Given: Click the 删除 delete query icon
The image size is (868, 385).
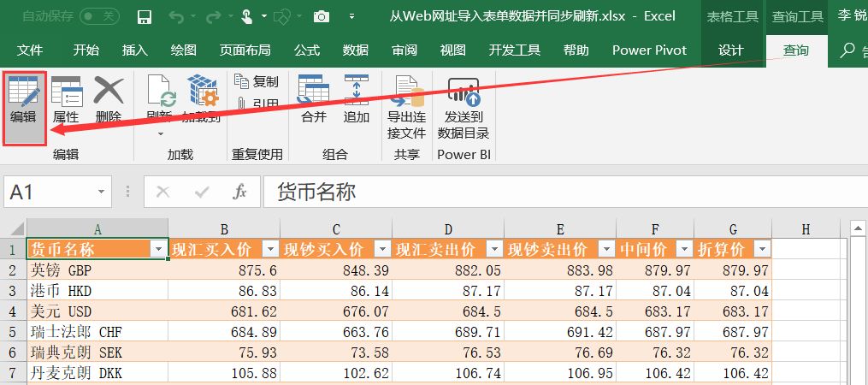Looking at the screenshot, I should pos(109,91).
